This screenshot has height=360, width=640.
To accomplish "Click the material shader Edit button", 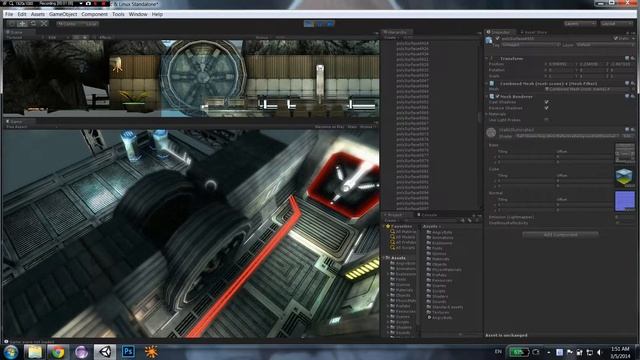I will pos(628,136).
